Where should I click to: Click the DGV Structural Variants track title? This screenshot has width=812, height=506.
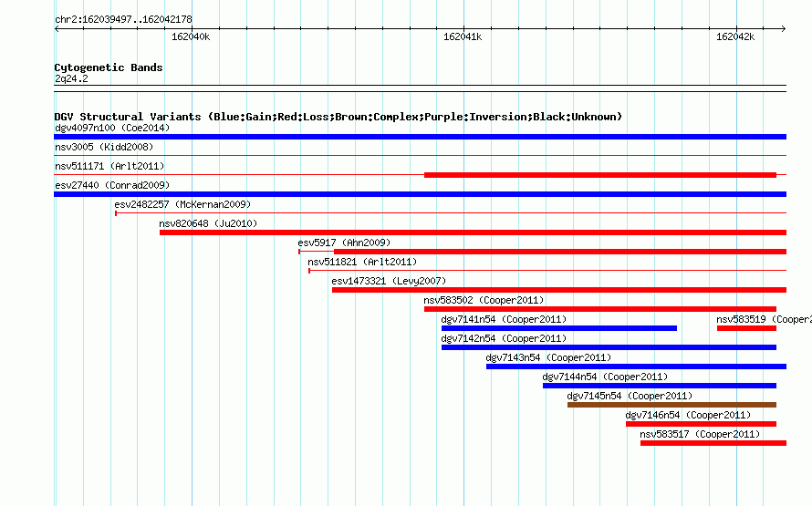tap(338, 117)
